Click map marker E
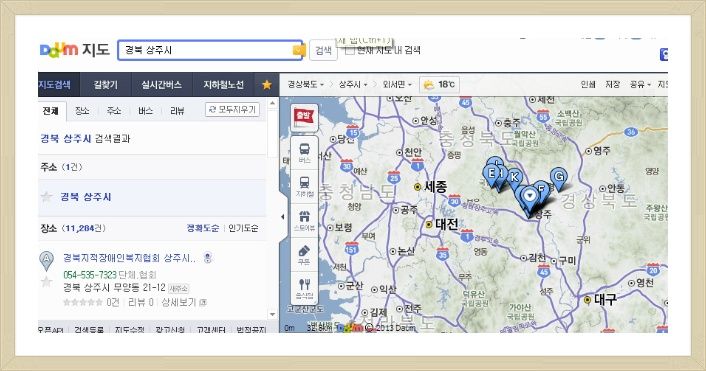Image resolution: width=706 pixels, height=371 pixels. (491, 174)
